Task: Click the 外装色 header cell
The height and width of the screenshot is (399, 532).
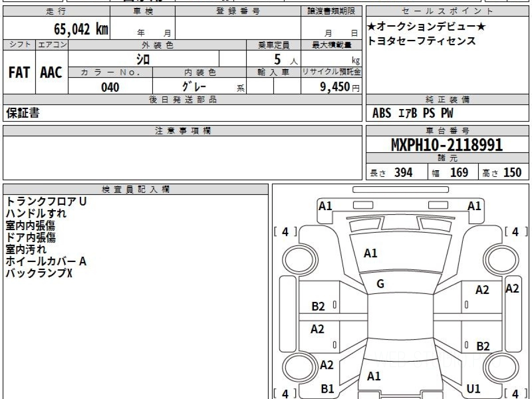Action: tap(157, 45)
